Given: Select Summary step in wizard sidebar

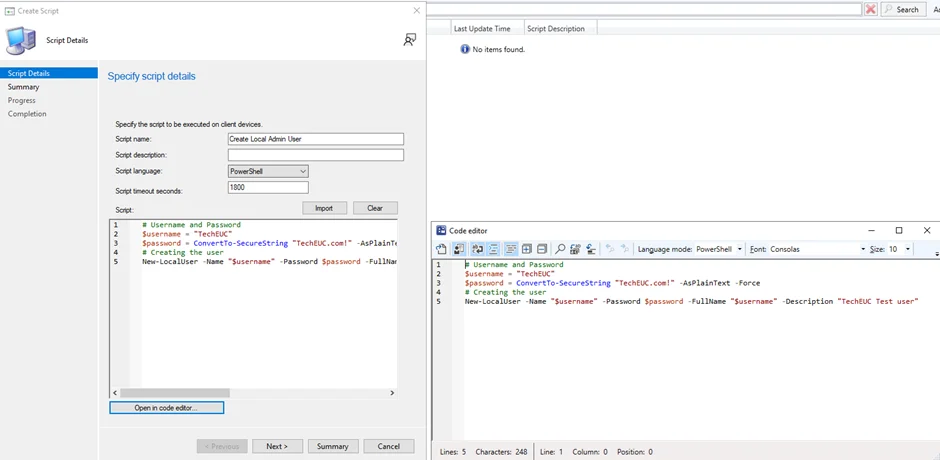Looking at the screenshot, I should point(23,87).
